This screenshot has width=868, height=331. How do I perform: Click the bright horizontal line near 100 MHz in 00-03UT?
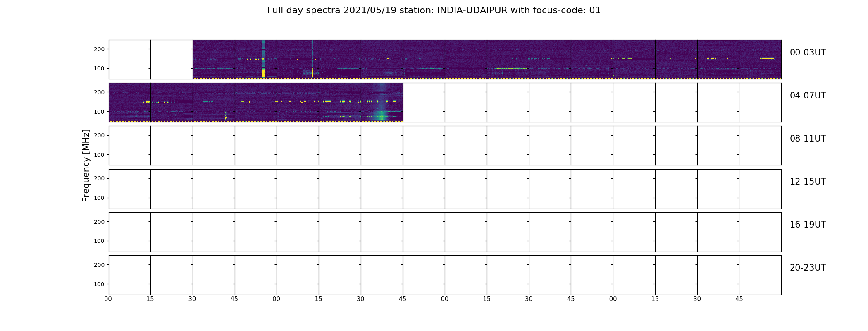[x=511, y=68]
